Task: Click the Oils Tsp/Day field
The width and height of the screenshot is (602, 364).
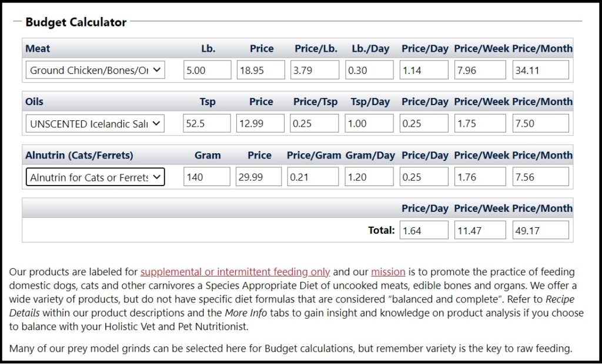Action: pyautogui.click(x=369, y=124)
